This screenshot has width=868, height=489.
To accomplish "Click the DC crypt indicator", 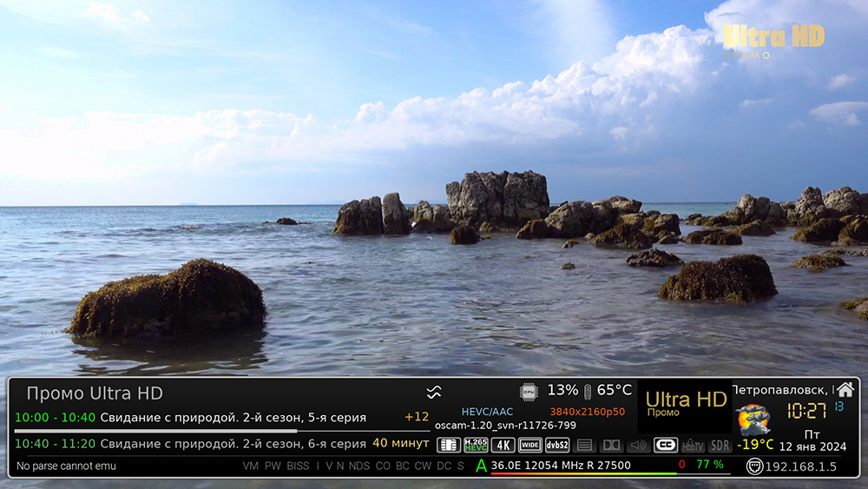I will 444,466.
